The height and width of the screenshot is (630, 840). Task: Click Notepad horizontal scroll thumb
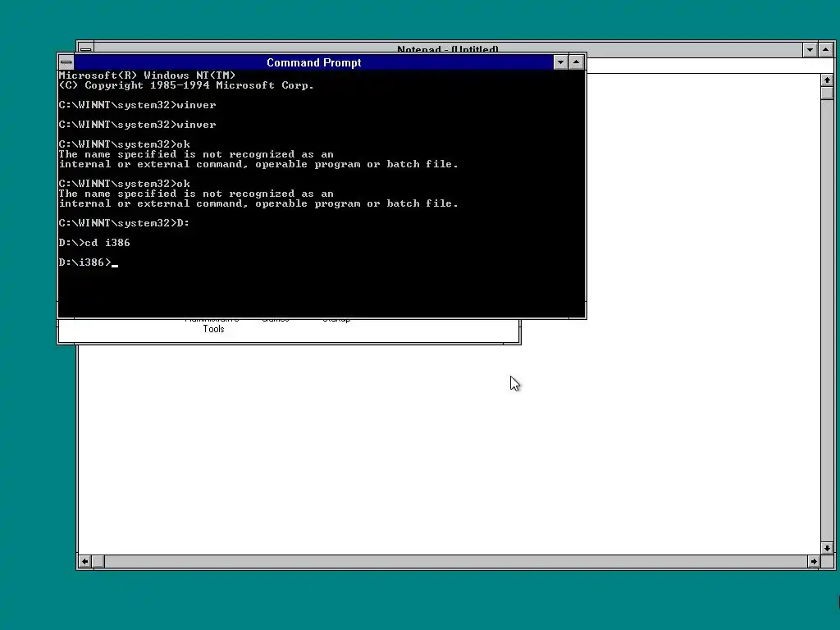coord(98,561)
